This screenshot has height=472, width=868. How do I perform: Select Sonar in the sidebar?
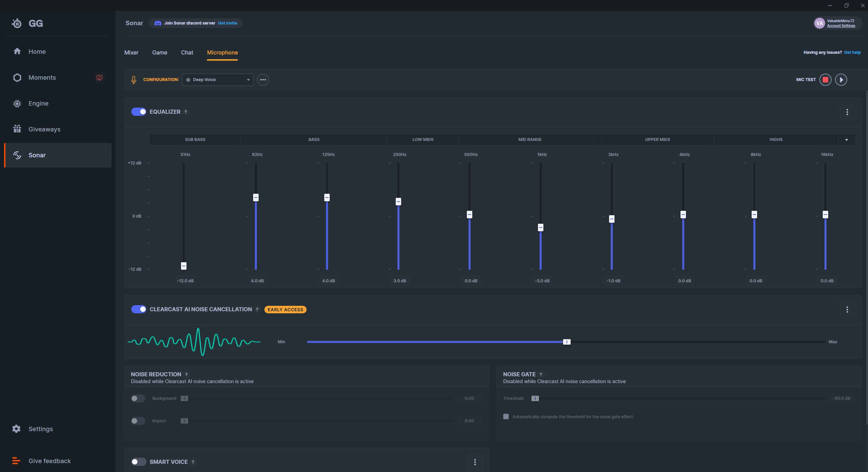(x=58, y=155)
